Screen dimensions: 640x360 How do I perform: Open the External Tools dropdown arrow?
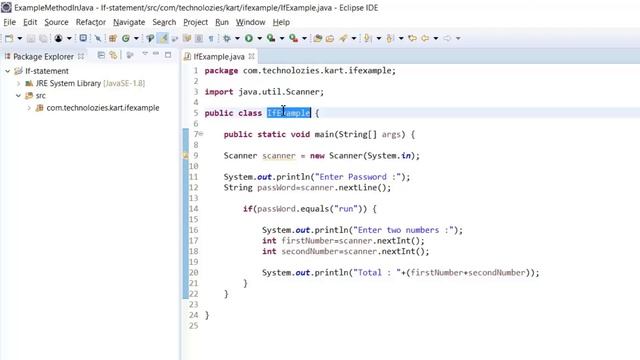click(304, 38)
